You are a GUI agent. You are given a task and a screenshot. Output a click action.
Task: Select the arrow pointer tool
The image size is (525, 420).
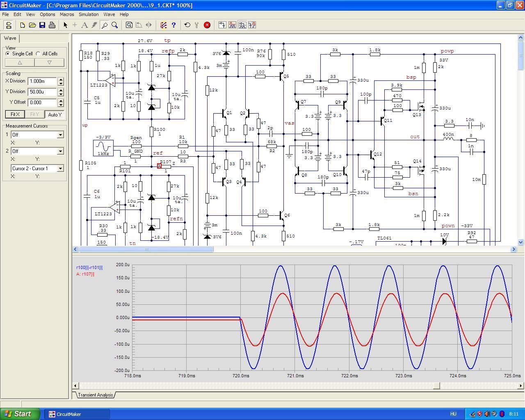click(65, 25)
